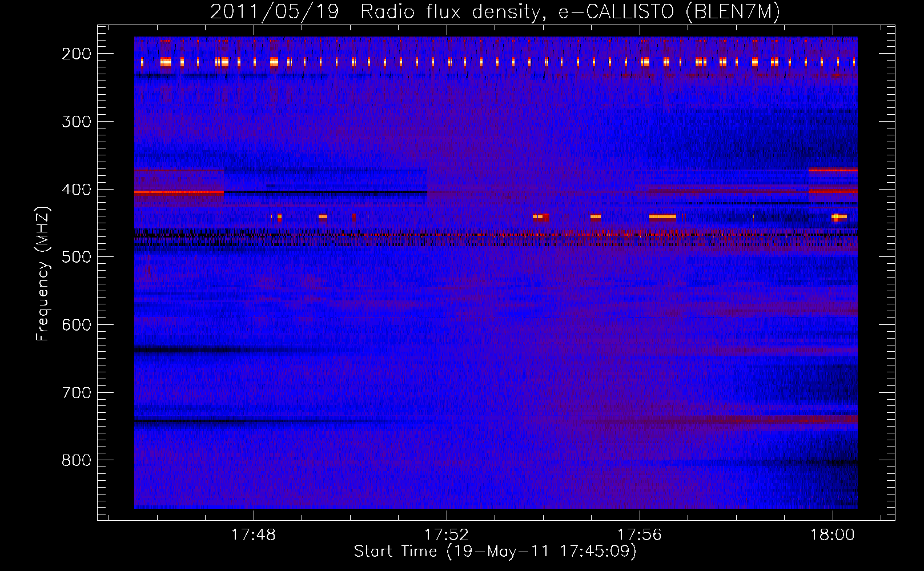Click the Start Time axis label
This screenshot has width=924, height=571.
[495, 552]
